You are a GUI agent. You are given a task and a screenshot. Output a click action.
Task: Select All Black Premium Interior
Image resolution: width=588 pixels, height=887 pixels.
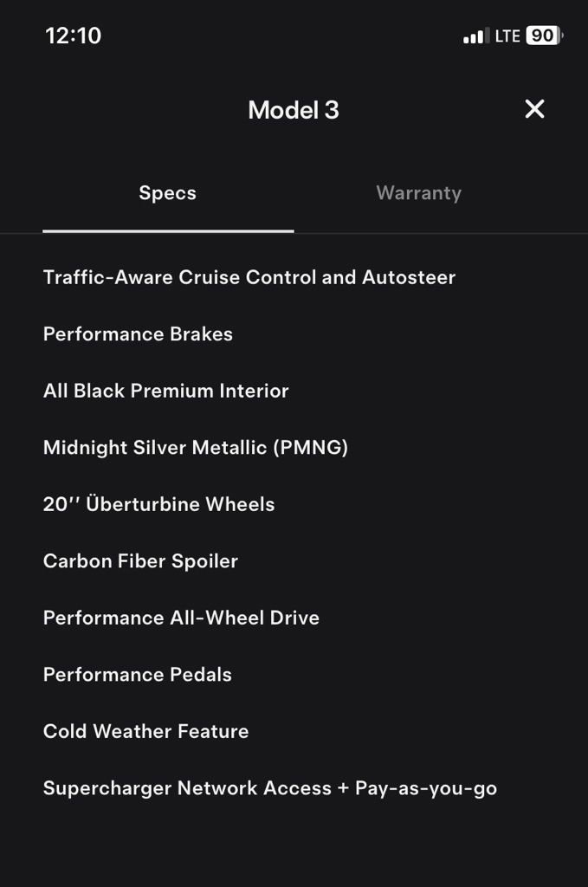click(x=165, y=391)
